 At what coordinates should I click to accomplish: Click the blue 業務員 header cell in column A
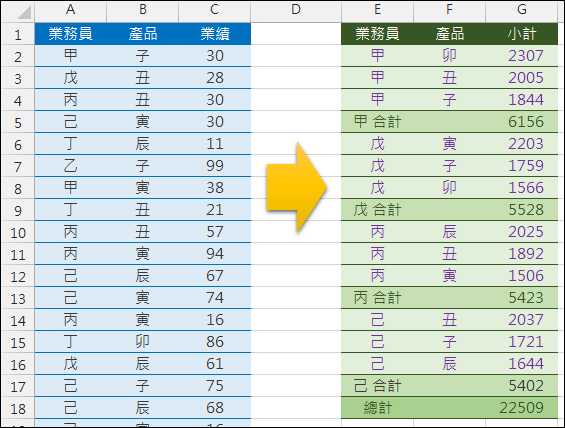(71, 34)
